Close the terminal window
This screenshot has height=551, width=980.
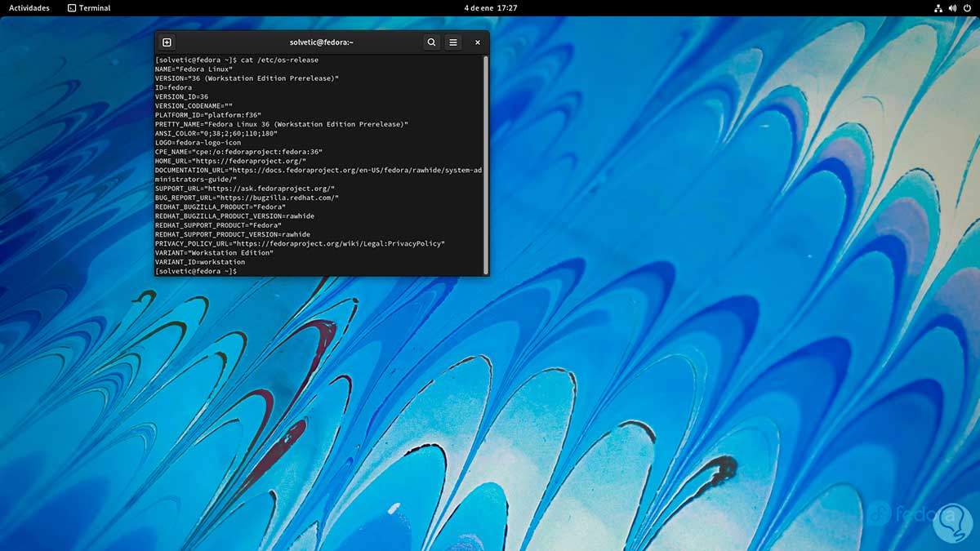(x=478, y=42)
